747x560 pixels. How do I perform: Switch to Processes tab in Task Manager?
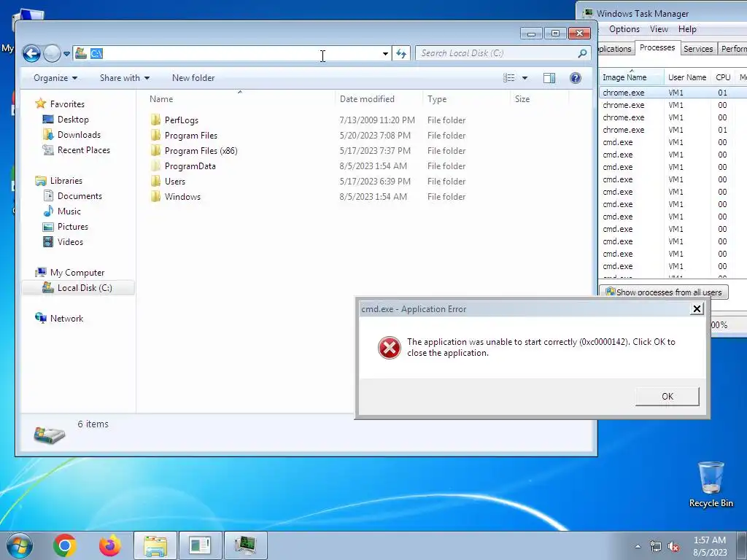click(657, 47)
